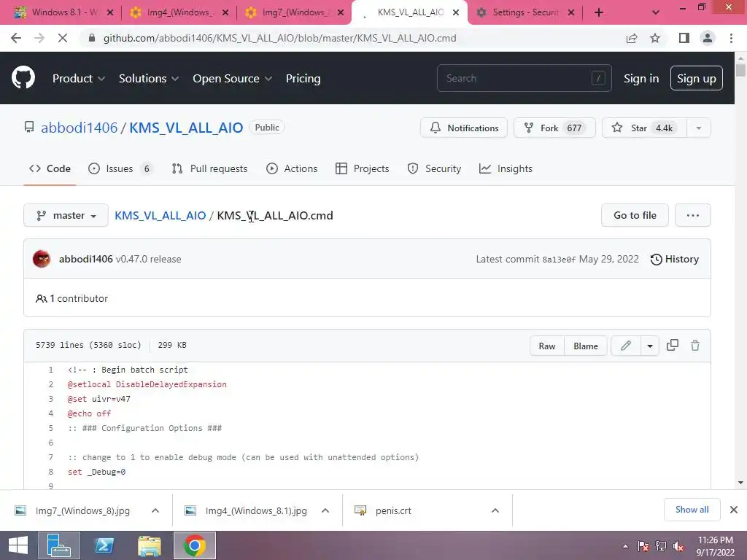Screen dimensions: 747x560
Task: Open the Chrome three-dot menu
Action: point(731,38)
